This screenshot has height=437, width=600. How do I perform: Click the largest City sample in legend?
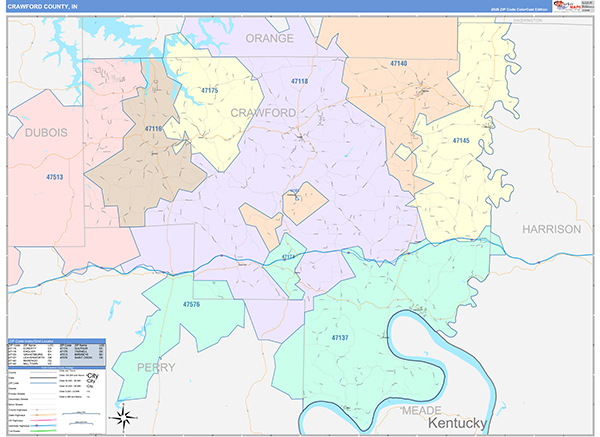[x=93, y=376]
